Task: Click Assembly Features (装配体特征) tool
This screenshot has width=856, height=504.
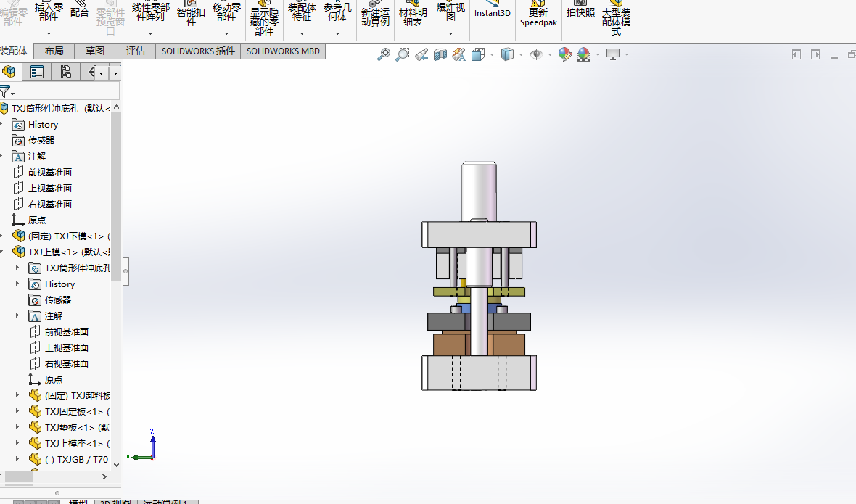Action: pyautogui.click(x=302, y=12)
